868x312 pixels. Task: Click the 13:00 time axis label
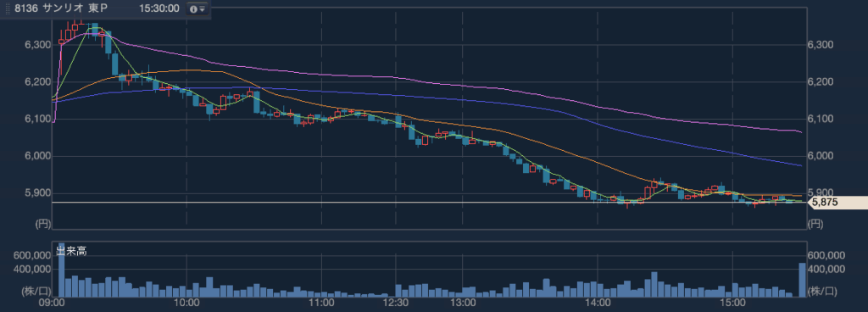click(x=463, y=304)
